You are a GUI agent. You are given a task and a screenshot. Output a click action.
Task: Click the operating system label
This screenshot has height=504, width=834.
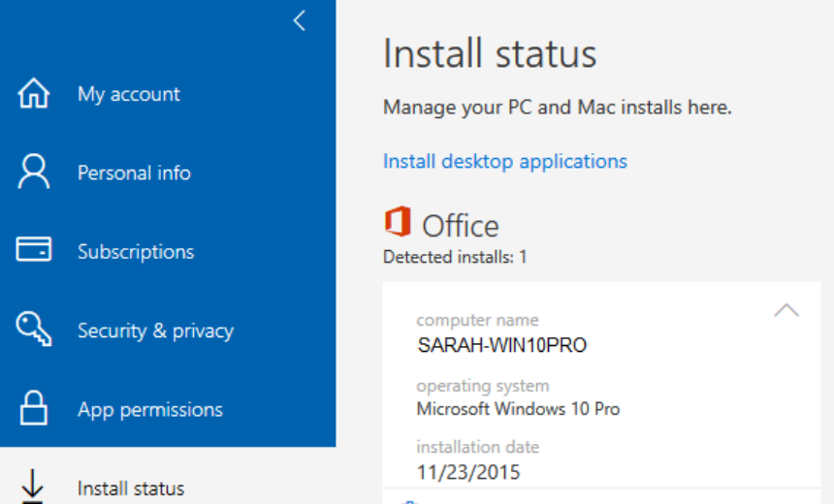[x=483, y=386]
